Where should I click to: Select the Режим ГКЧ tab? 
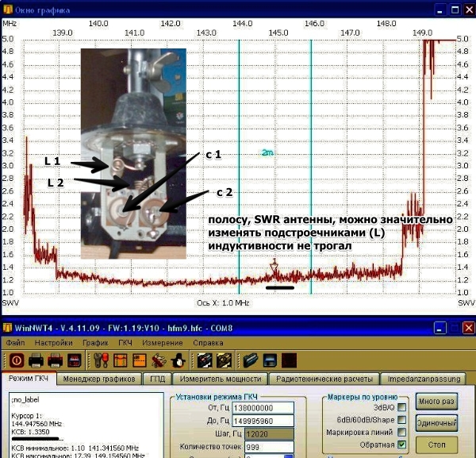click(29, 379)
